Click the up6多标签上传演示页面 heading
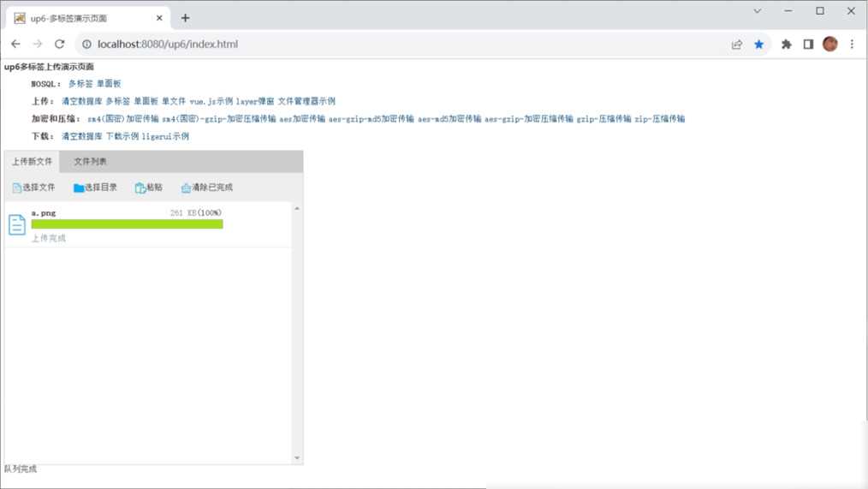Image resolution: width=868 pixels, height=489 pixels. 50,67
